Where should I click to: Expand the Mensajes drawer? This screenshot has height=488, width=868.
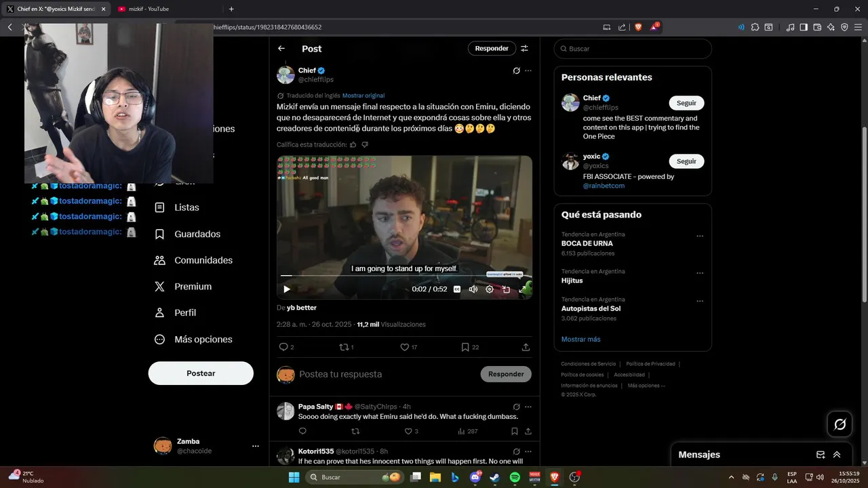[x=837, y=455]
